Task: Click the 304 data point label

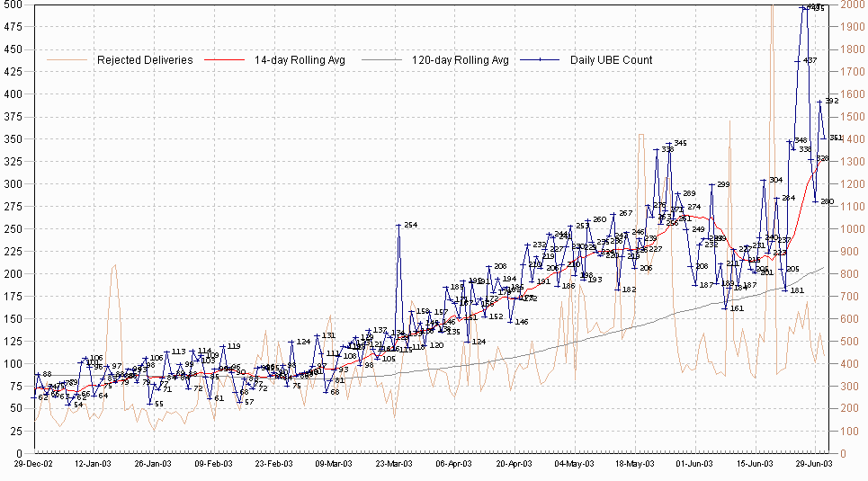Action: [x=775, y=180]
